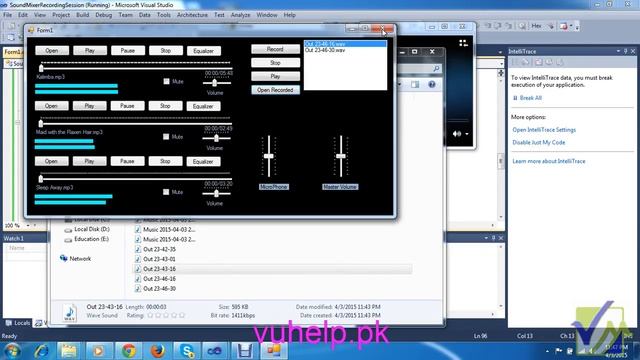Click the search magnifier in Explorer window
The width and height of the screenshot is (640, 360).
coord(436,69)
